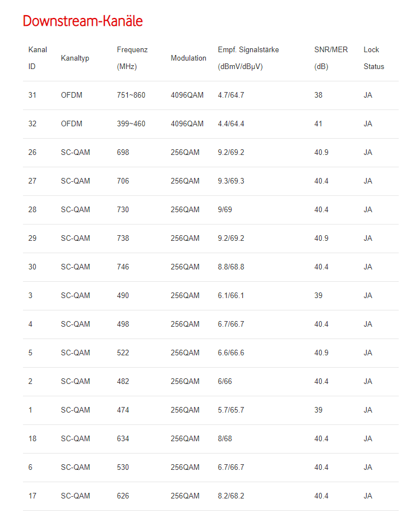
Task: Select the frequency 730 cell
Action: pos(123,210)
